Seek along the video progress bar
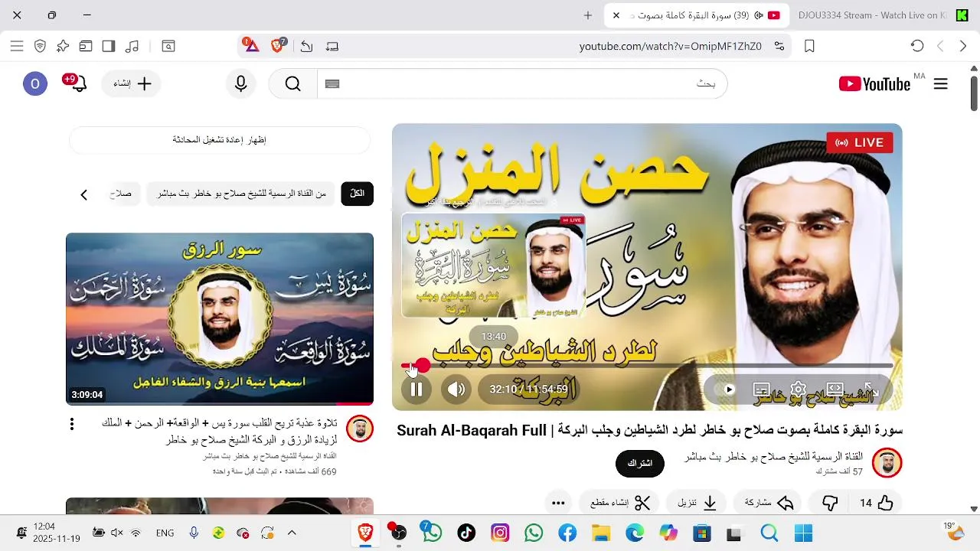This screenshot has height=551, width=980. click(647, 366)
